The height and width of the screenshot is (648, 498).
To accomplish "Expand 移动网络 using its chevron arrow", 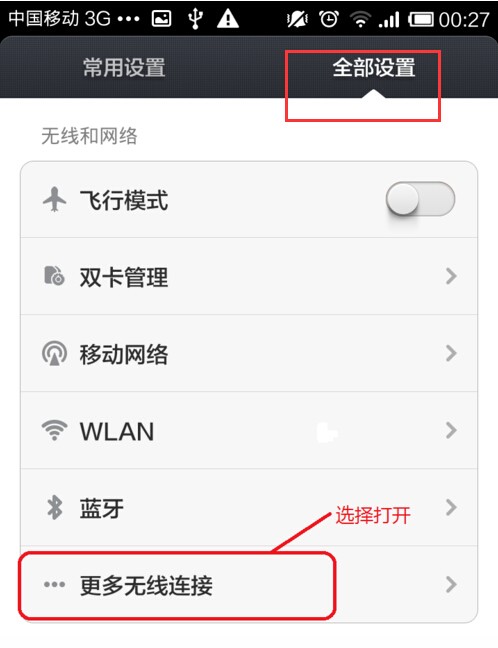I will pyautogui.click(x=451, y=353).
